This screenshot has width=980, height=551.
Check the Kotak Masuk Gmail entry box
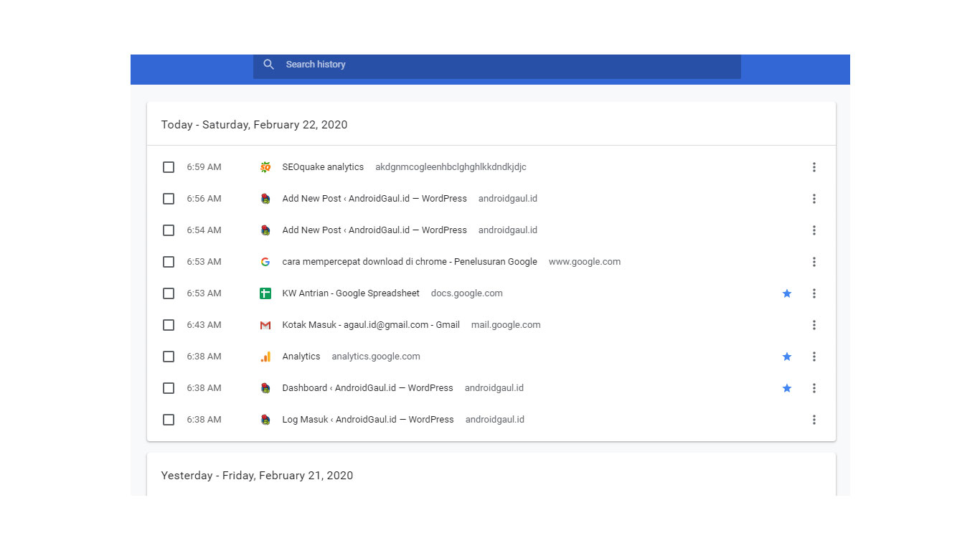[x=169, y=325]
